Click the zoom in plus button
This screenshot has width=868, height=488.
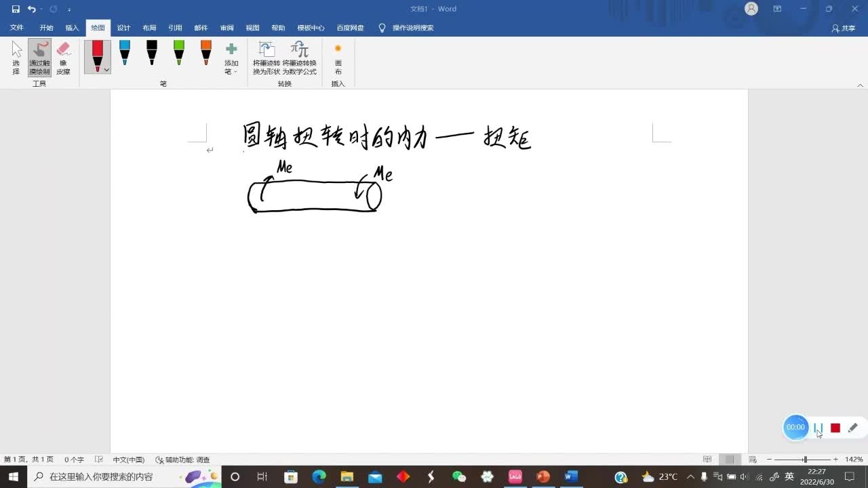835,460
